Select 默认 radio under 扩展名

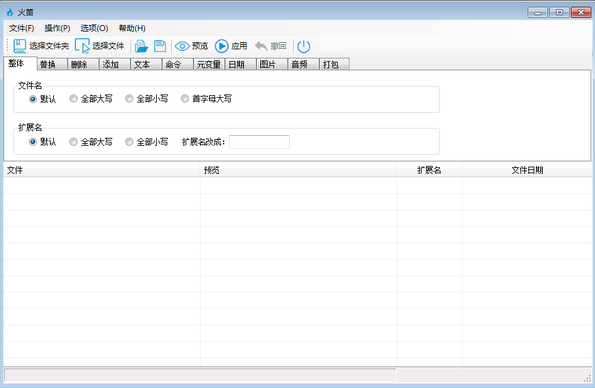click(33, 142)
